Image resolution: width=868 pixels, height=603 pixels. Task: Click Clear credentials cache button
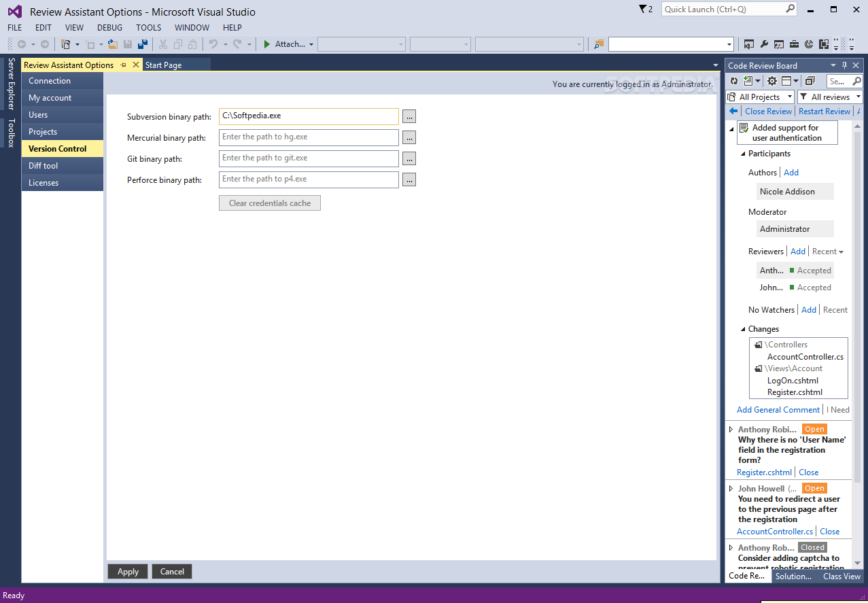[270, 203]
